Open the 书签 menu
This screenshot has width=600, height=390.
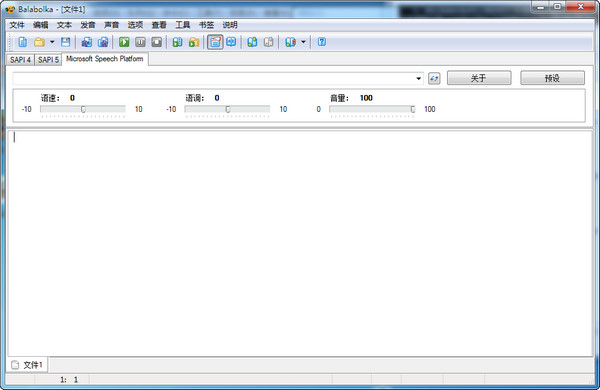pyautogui.click(x=206, y=25)
